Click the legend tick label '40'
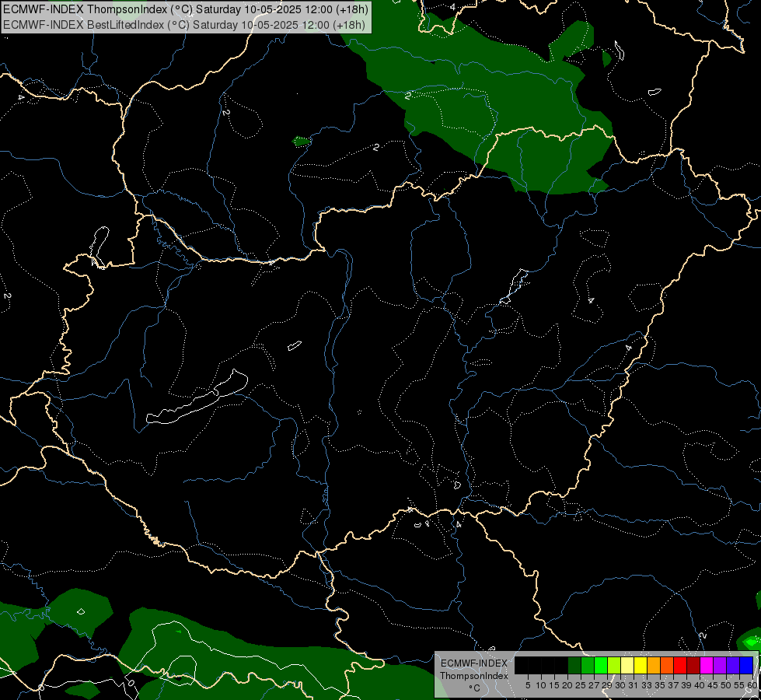 (700, 685)
